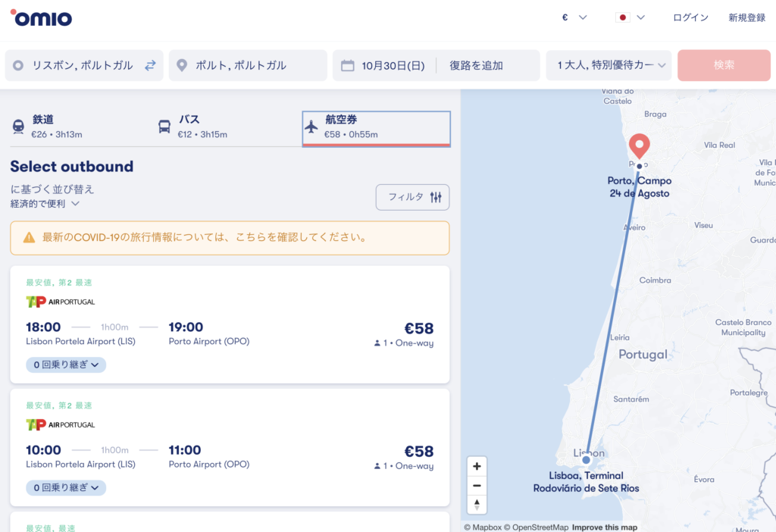Zoom in on the map
Image resolution: width=776 pixels, height=532 pixels.
coord(477,466)
